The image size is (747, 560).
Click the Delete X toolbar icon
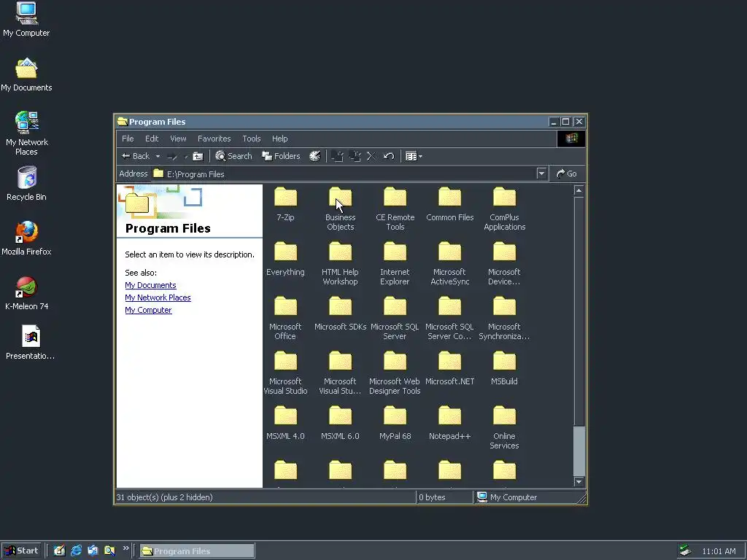click(x=371, y=156)
